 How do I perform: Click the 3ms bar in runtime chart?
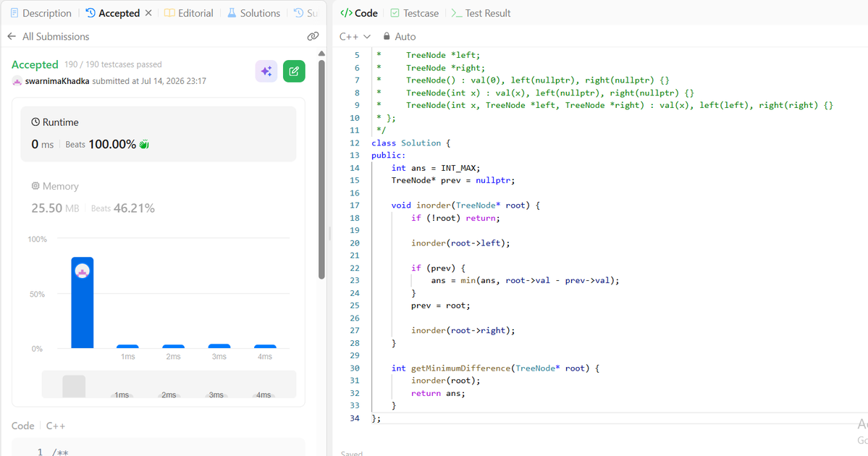tap(219, 347)
